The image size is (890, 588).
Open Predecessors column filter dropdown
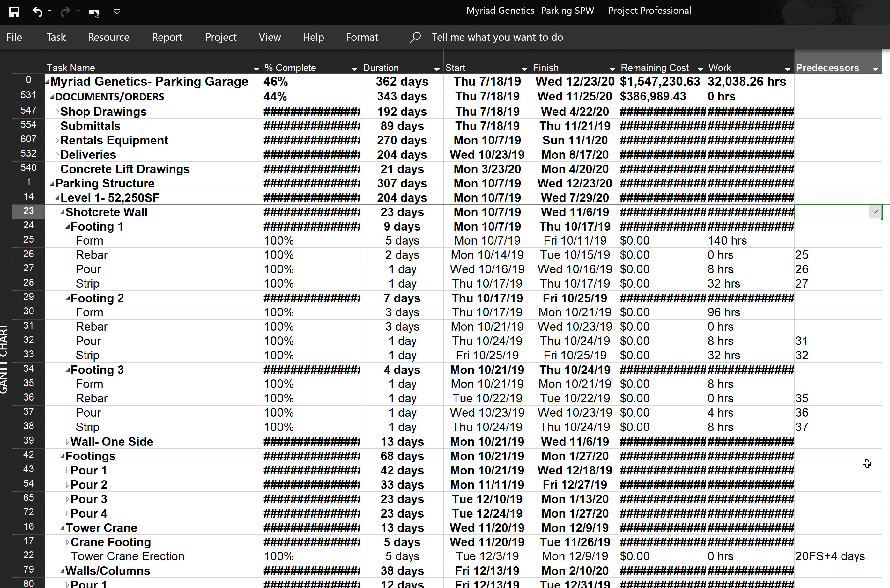coord(875,69)
